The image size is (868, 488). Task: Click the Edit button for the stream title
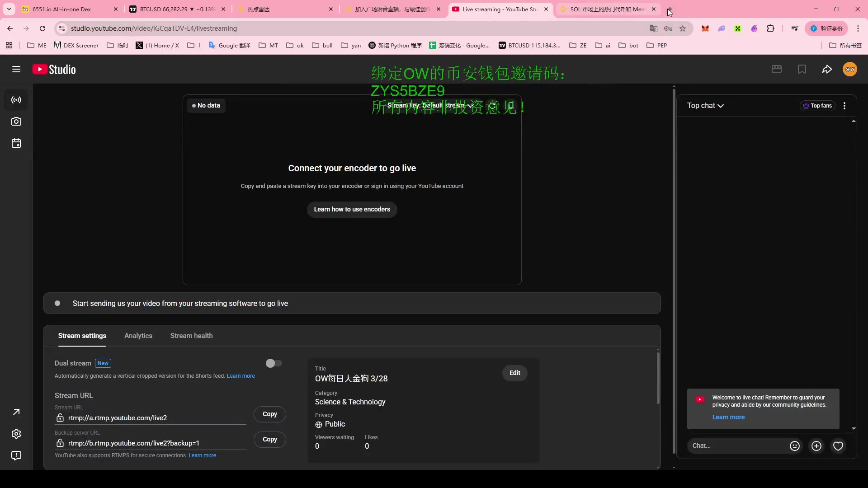point(514,373)
